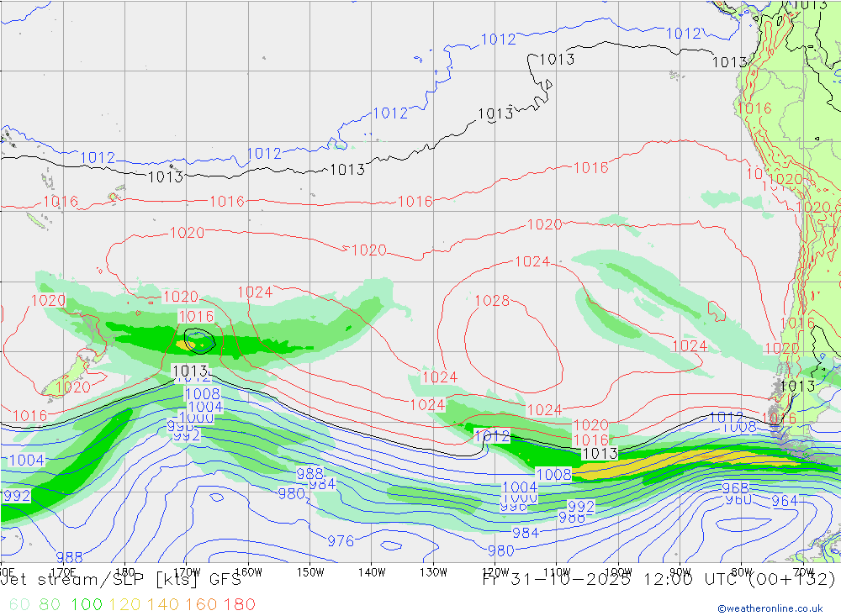
Task: Click the 60 knots legend value
Action: (x=19, y=604)
